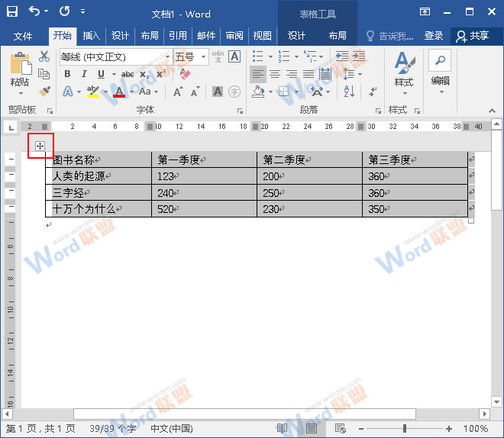The width and height of the screenshot is (504, 438).
Task: Click the Decrease Indent icon
Action: click(x=341, y=56)
